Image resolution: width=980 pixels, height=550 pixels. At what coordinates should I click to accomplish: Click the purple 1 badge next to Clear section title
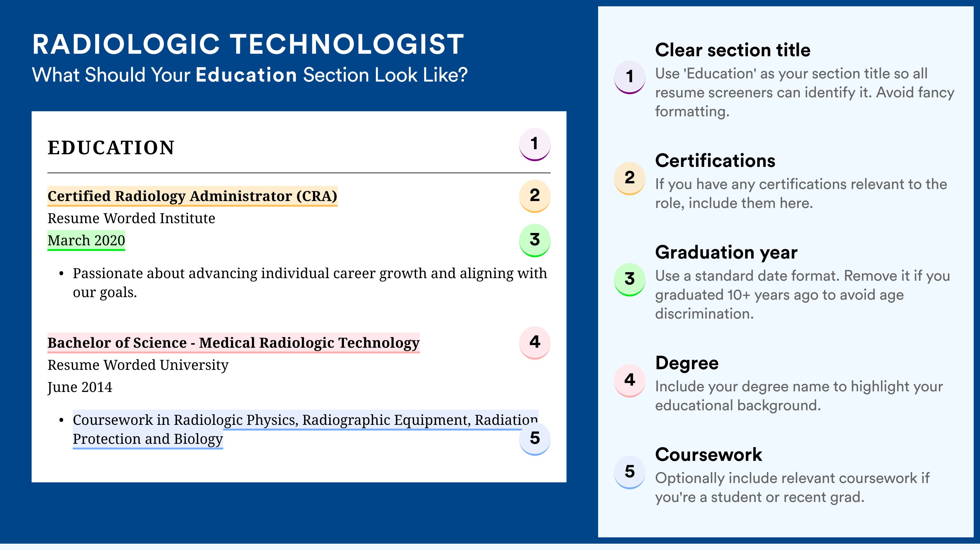click(x=629, y=77)
